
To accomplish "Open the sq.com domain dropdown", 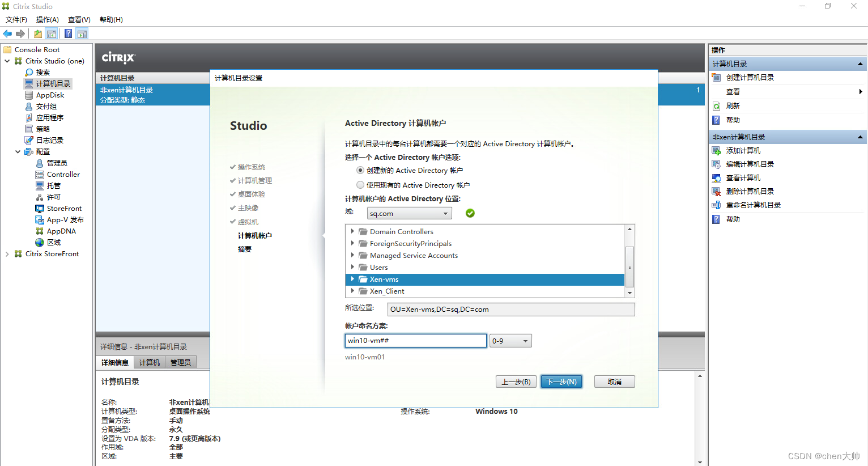I will (409, 214).
